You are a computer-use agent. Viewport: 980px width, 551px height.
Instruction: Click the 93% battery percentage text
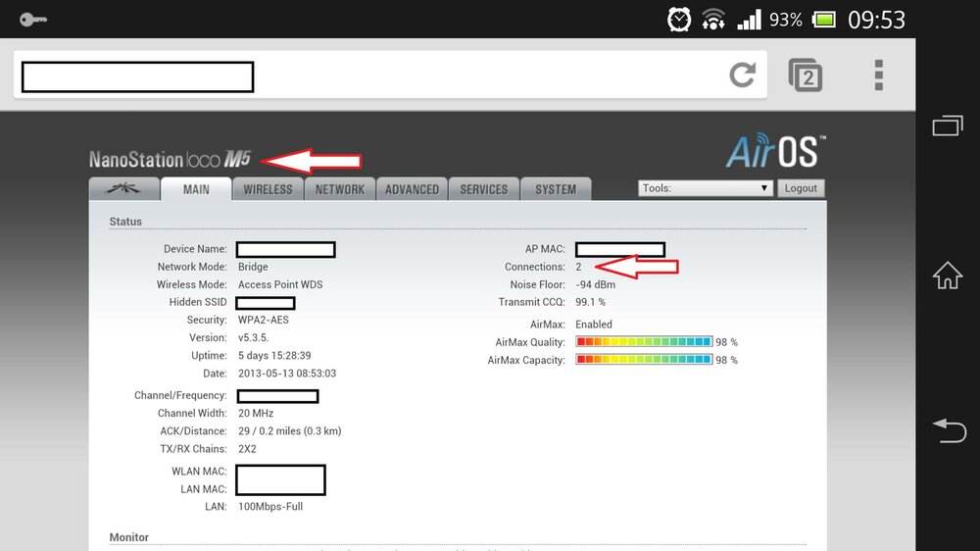coord(786,20)
